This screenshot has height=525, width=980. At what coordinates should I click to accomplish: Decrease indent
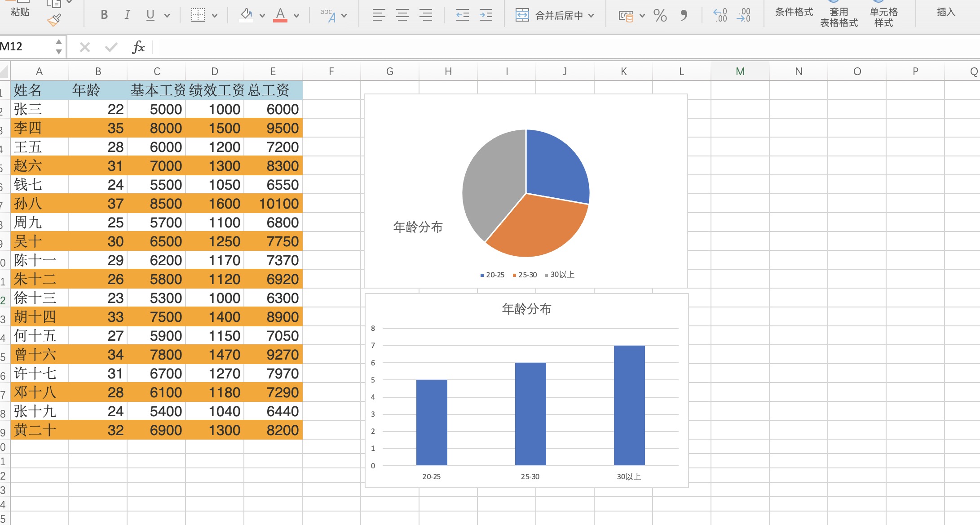pos(463,15)
